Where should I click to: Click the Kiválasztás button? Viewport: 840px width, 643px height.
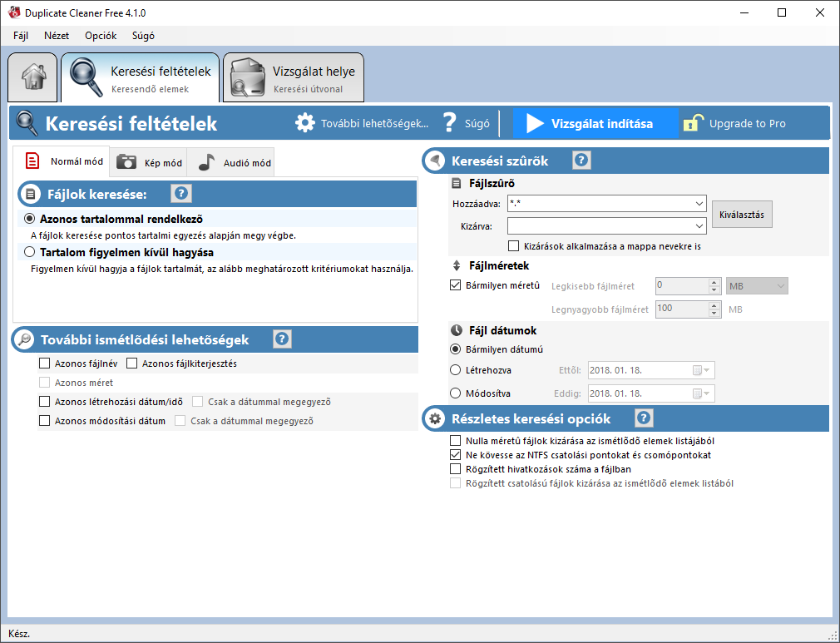point(741,214)
